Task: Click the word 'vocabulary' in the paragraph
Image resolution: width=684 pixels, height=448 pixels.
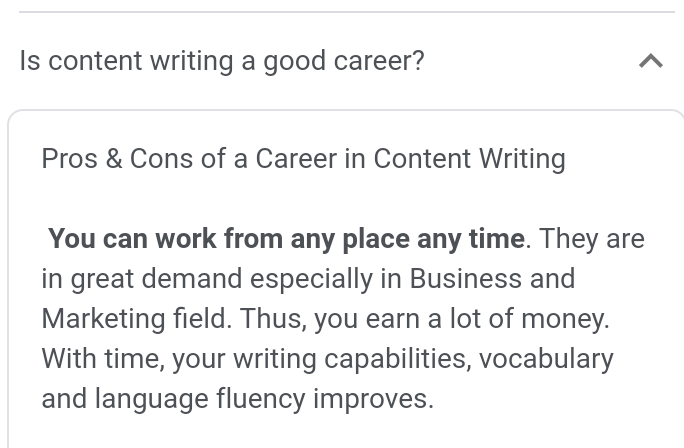Action: (x=547, y=359)
